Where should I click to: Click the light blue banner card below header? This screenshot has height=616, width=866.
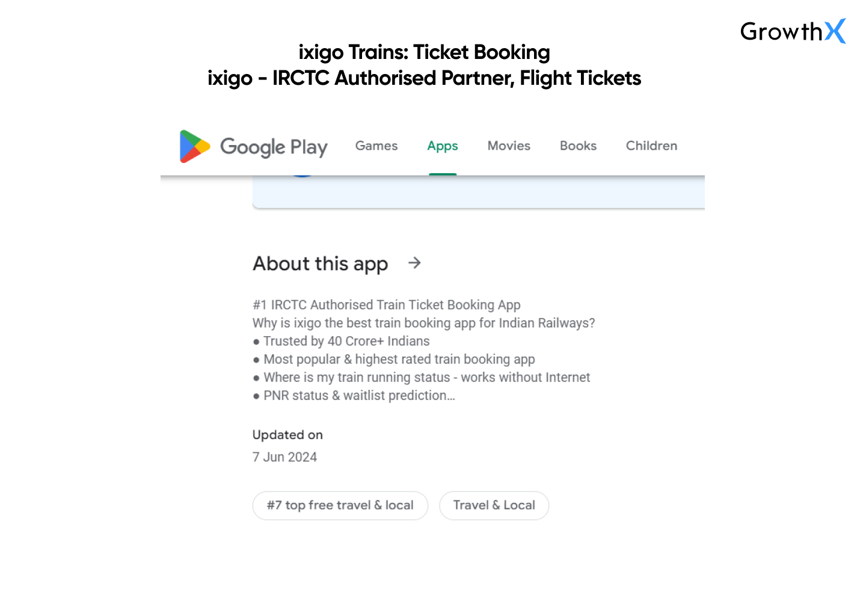[x=478, y=192]
